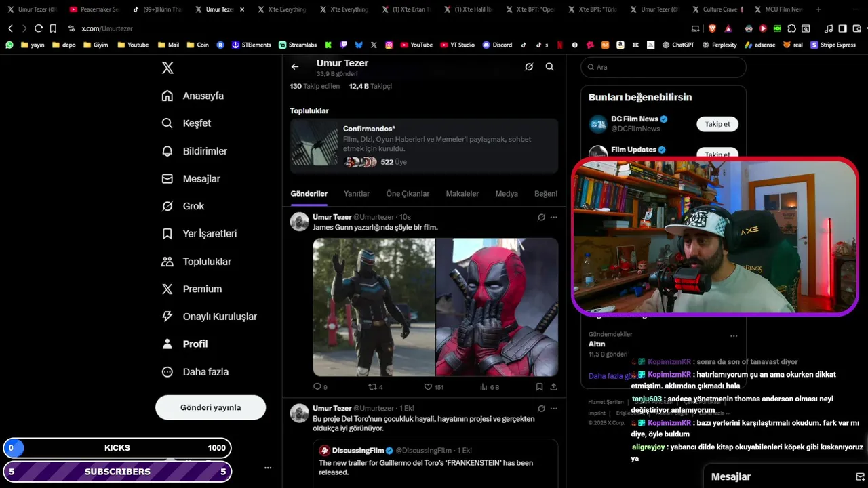868x488 pixels.
Task: Open Yer İşaretleri bookmarks
Action: [199, 234]
